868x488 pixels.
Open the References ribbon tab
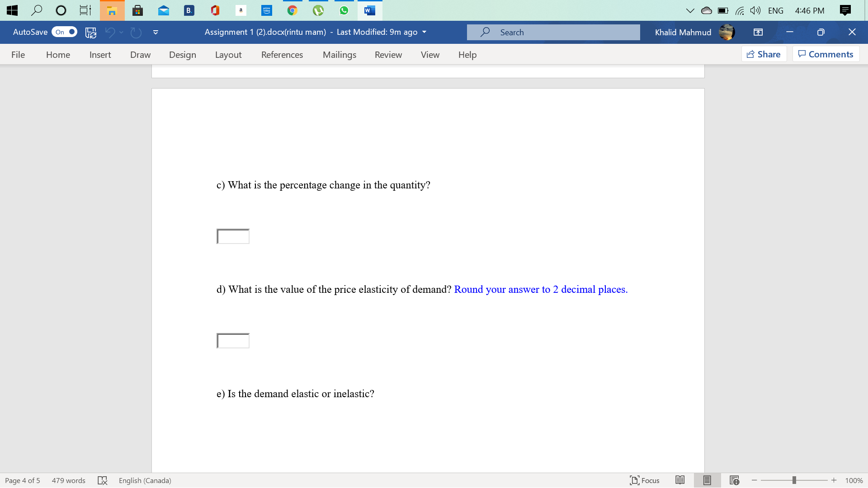tap(282, 55)
